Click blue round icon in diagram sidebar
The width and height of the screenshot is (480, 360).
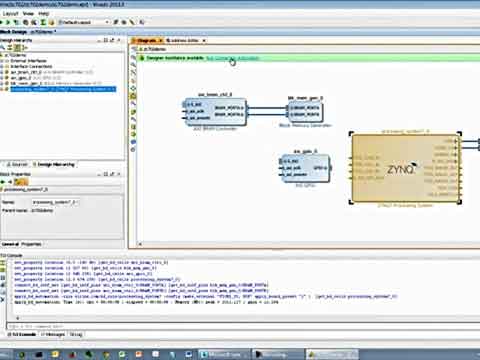[x=133, y=142]
